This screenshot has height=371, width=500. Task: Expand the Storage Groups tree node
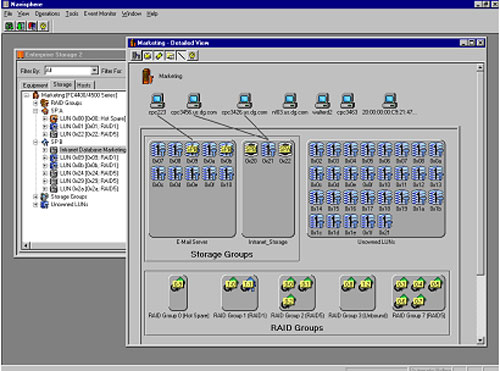click(x=35, y=197)
